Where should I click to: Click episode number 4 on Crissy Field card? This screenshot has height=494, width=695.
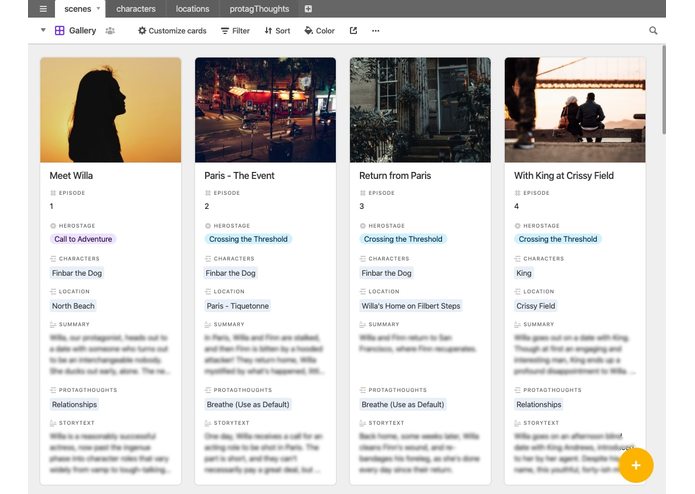click(x=516, y=206)
